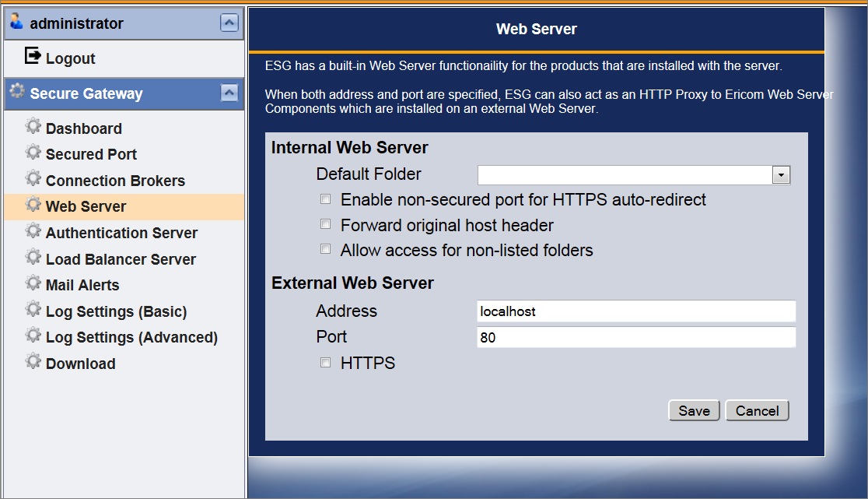The image size is (868, 499).
Task: Collapse the administrator panel section
Action: [229, 23]
